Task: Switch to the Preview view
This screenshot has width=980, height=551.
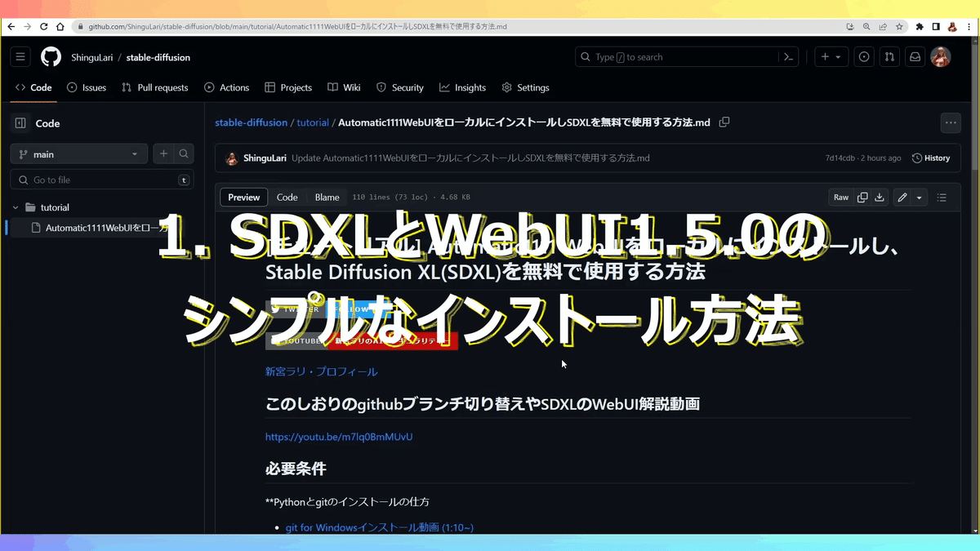Action: point(244,197)
